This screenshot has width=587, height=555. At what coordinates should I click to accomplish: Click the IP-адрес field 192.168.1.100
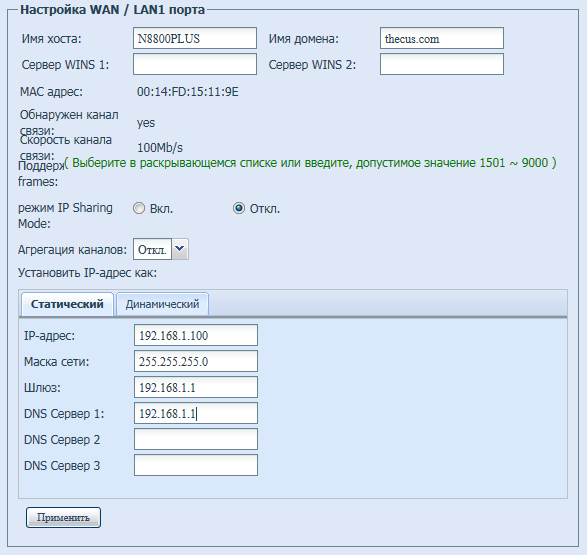(196, 335)
